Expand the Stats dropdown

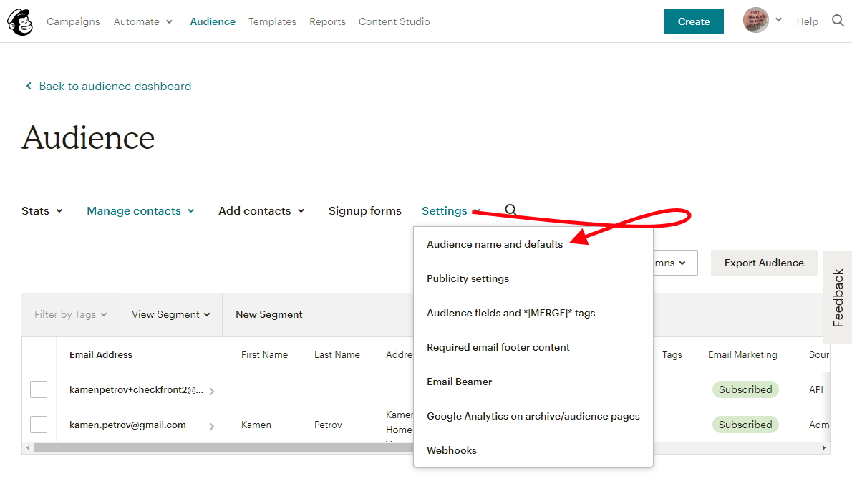click(x=42, y=210)
